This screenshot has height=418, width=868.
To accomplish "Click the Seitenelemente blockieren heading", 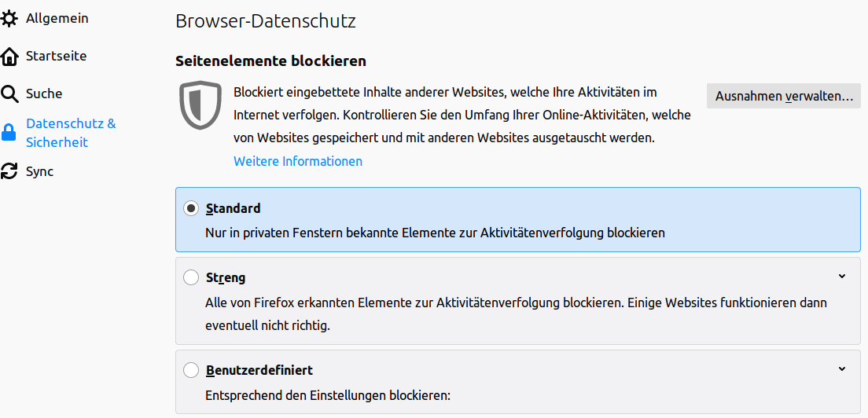I will point(270,60).
